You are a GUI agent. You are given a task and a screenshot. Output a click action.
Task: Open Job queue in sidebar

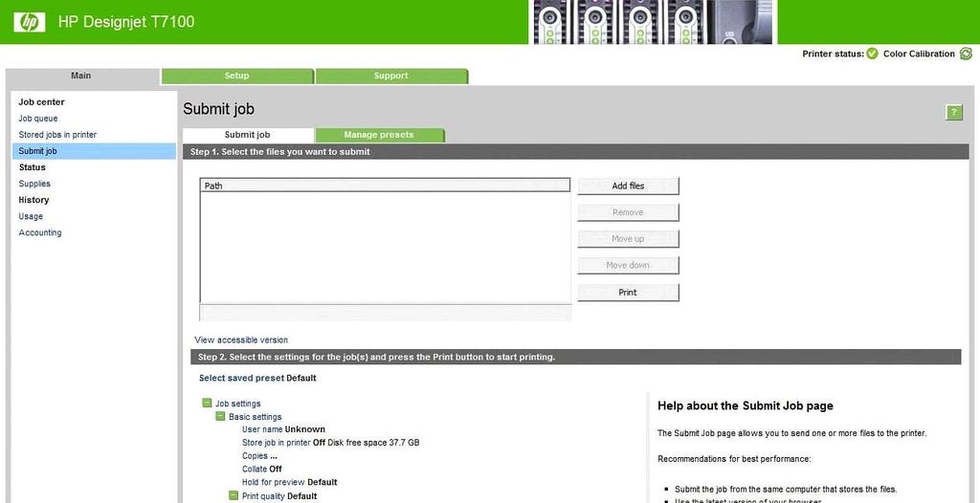pos(38,118)
